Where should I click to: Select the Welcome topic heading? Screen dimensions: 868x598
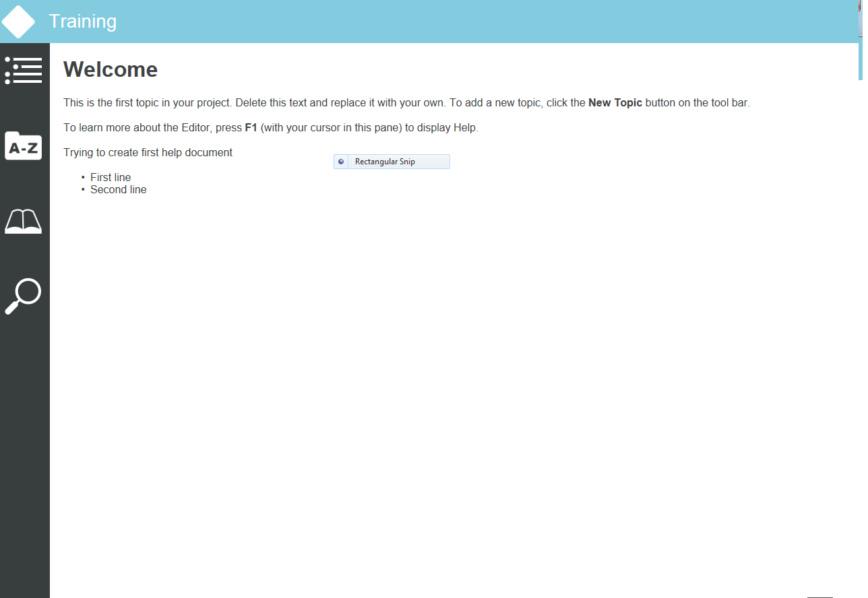[x=110, y=69]
